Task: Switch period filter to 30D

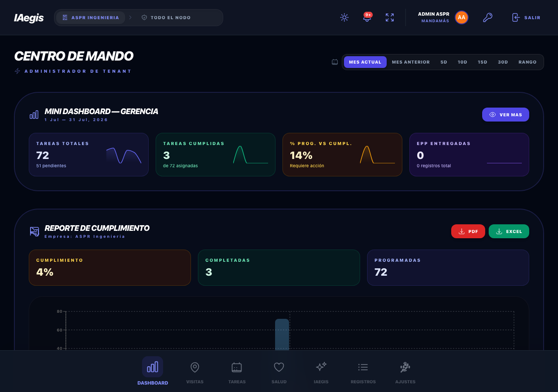Action: pos(503,62)
